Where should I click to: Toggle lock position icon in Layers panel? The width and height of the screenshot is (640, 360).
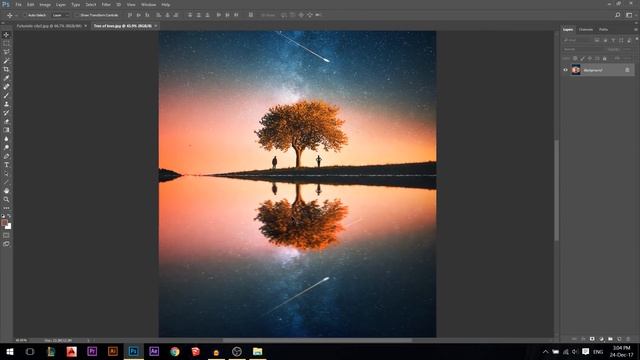(590, 58)
